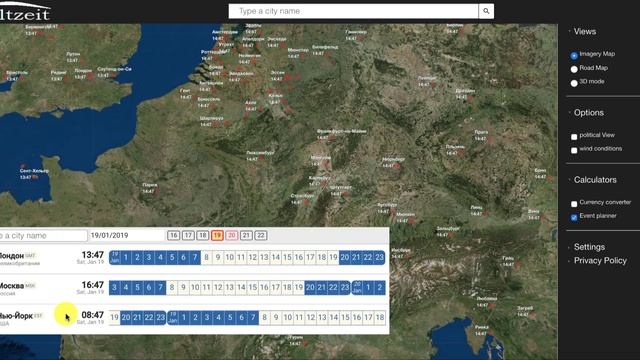This screenshot has width=640, height=360.
Task: Click hour 12 in London row
Action: [x=253, y=258]
